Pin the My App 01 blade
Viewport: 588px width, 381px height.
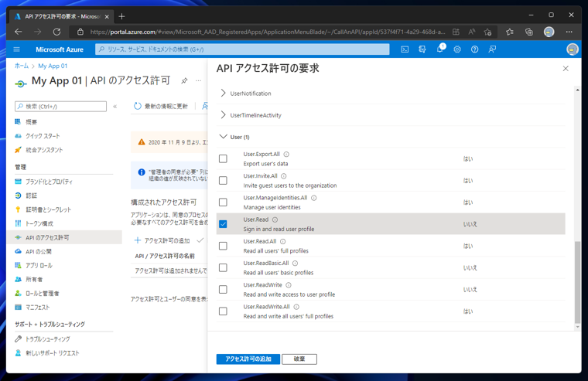pos(184,80)
